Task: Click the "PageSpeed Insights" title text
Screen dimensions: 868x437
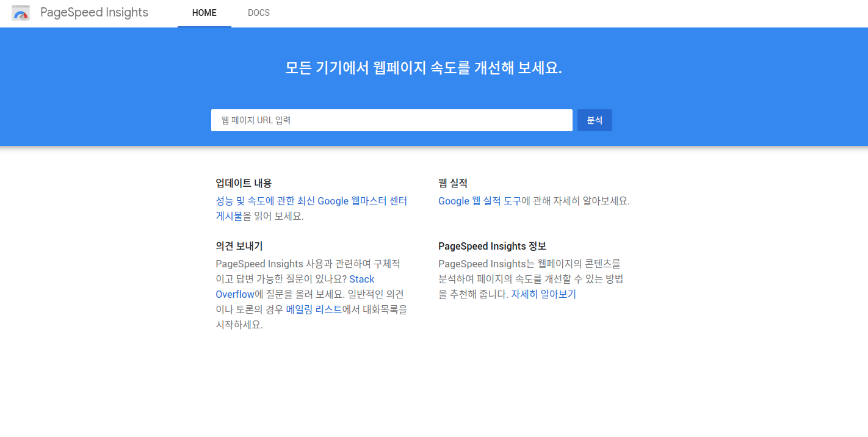Action: coord(94,12)
